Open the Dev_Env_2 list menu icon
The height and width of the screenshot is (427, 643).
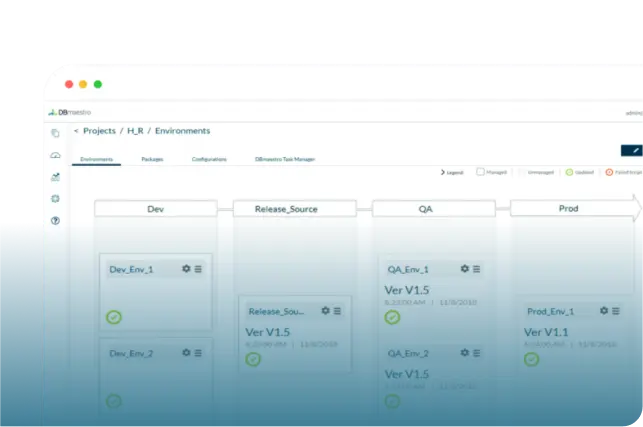pos(198,353)
